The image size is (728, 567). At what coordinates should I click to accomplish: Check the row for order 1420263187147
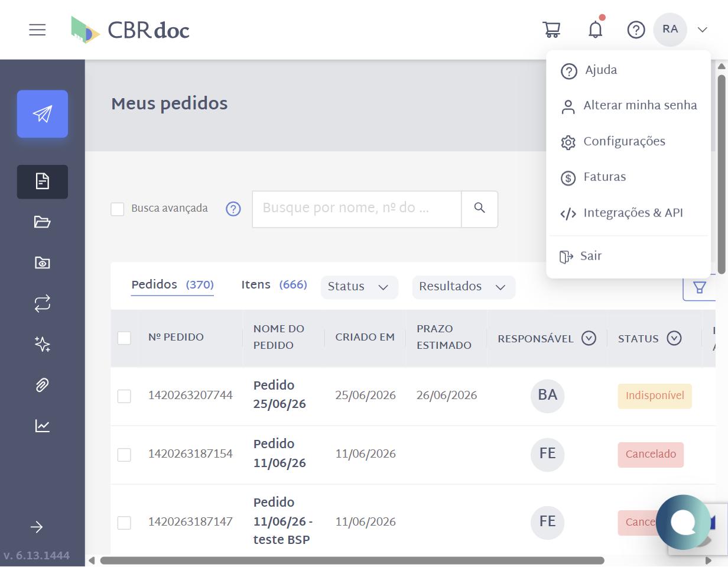click(x=124, y=523)
